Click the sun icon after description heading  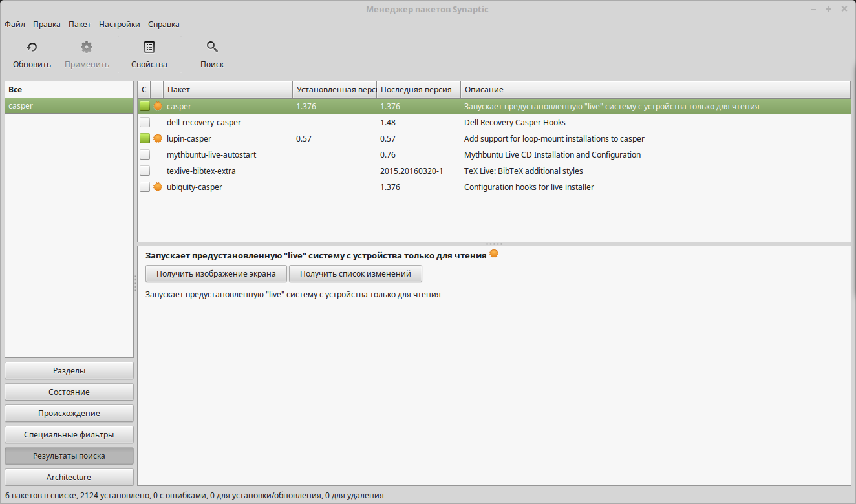point(494,254)
